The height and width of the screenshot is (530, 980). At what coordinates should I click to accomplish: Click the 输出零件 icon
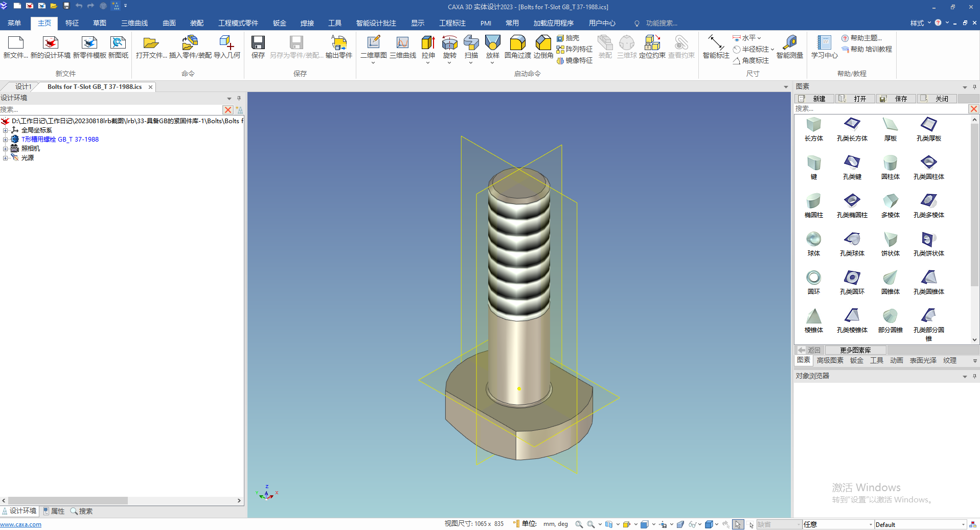point(339,47)
